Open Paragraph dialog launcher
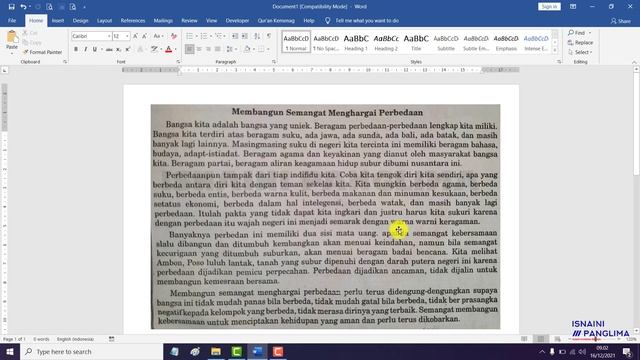This screenshot has height=360, width=640. point(274,62)
